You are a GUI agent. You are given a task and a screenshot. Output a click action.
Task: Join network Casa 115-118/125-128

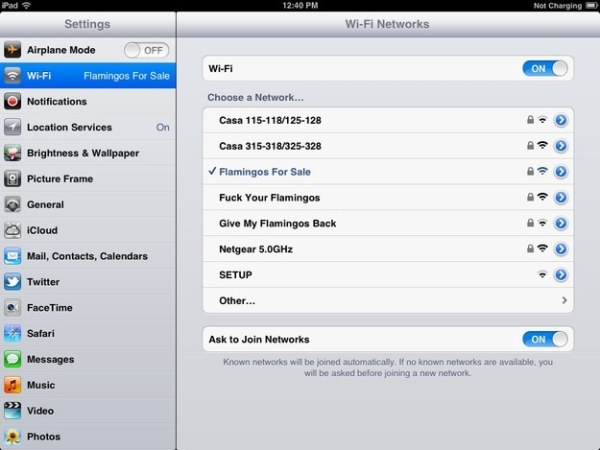pos(388,120)
